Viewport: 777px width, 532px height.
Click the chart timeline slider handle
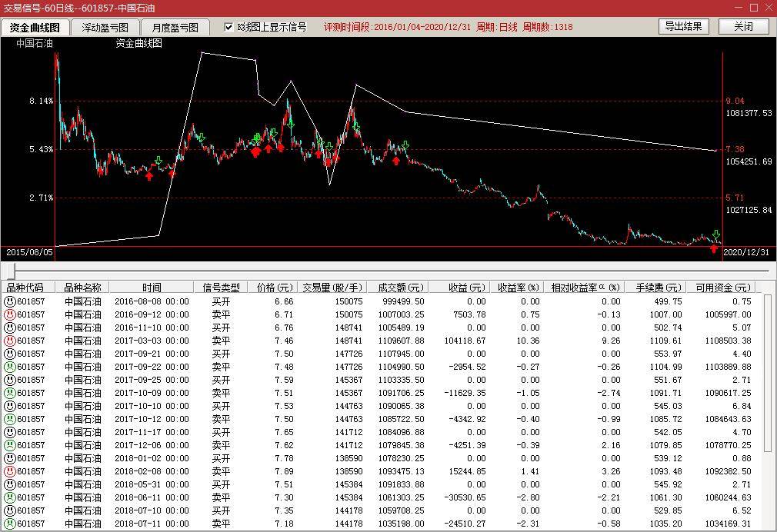(x=11, y=271)
